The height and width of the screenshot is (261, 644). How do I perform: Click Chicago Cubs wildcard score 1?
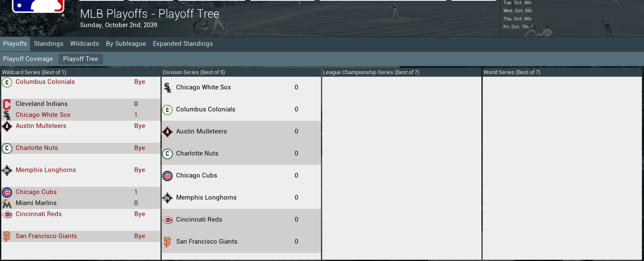136,192
